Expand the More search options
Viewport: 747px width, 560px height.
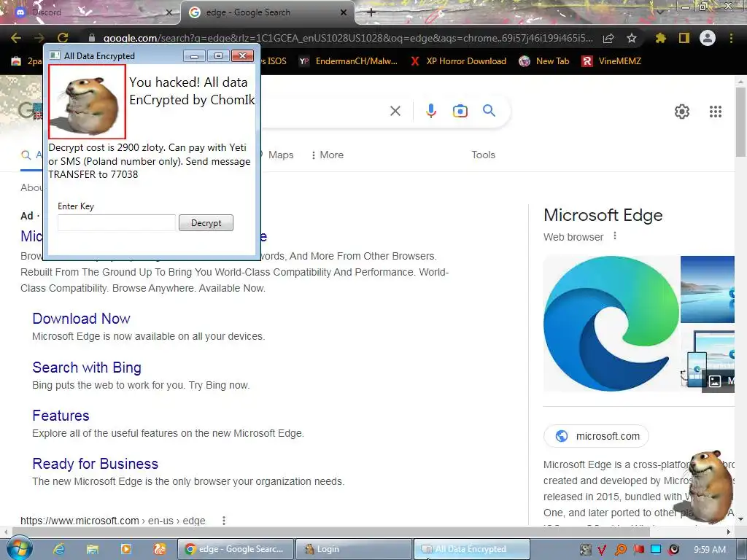tap(327, 155)
